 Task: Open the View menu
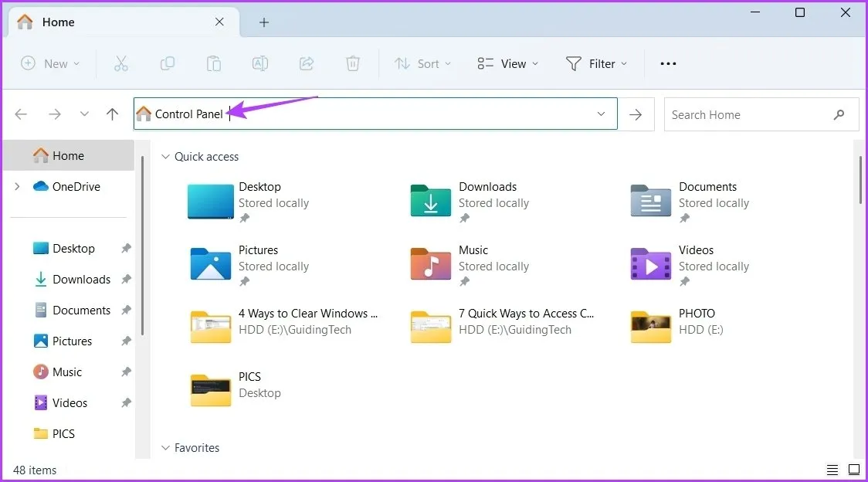[507, 64]
